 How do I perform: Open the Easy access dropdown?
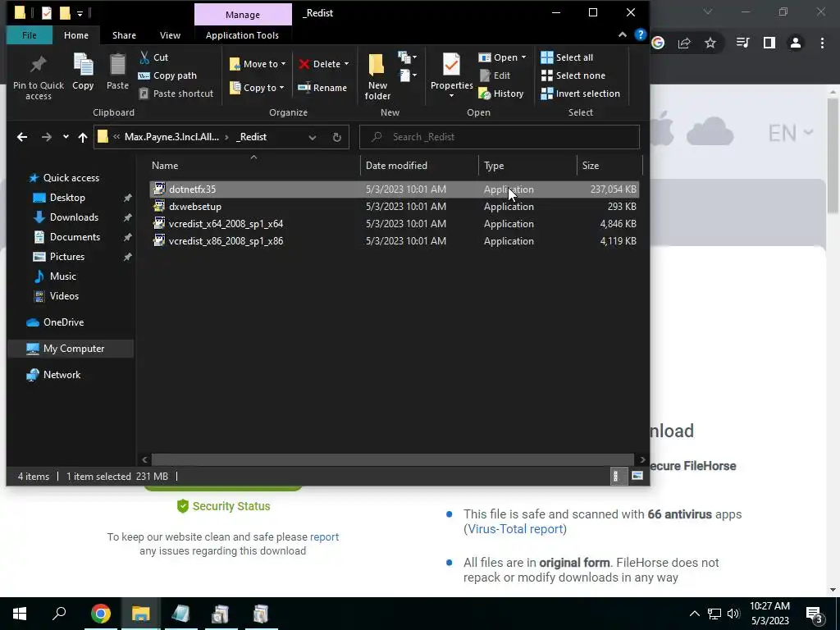pos(408,75)
